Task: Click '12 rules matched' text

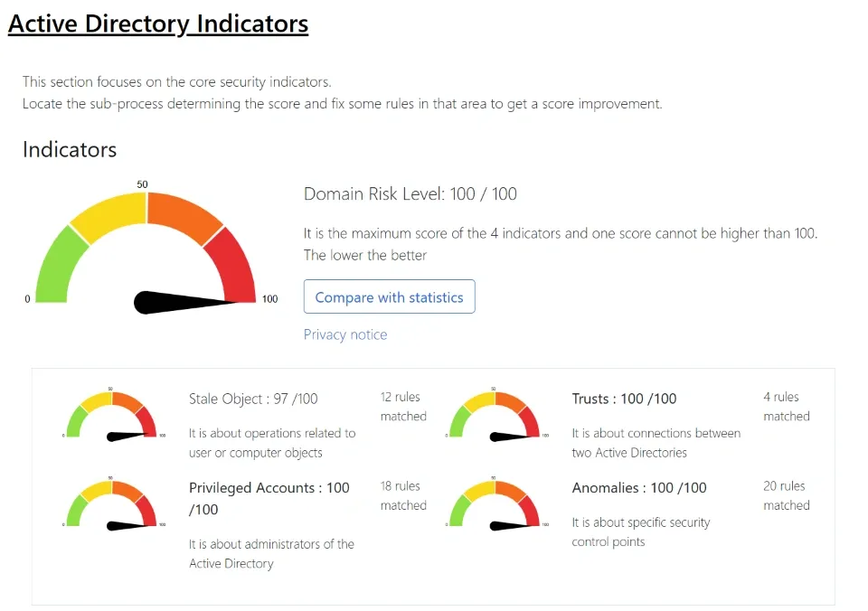Action: [403, 406]
